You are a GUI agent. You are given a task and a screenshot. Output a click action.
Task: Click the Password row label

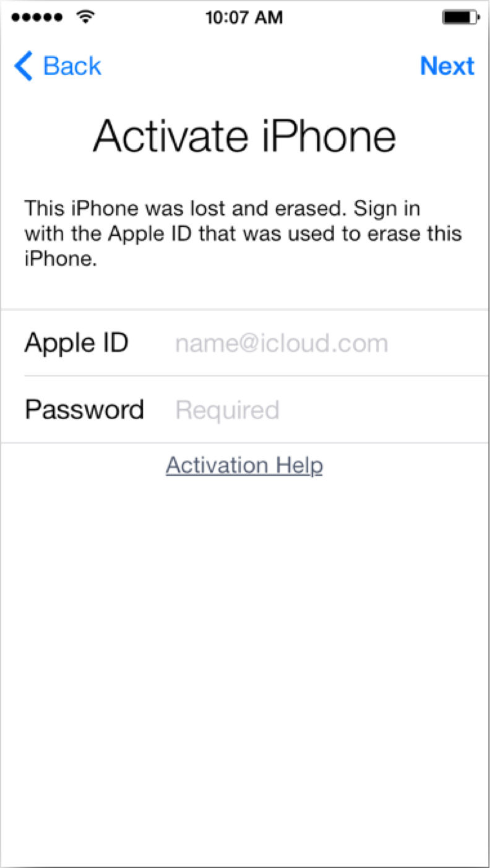point(84,410)
